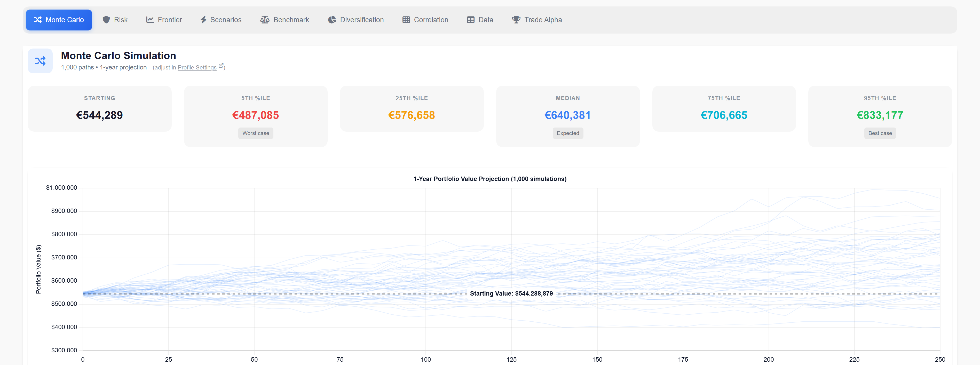The width and height of the screenshot is (980, 365).
Task: Open Profile Settings link
Action: tap(197, 67)
